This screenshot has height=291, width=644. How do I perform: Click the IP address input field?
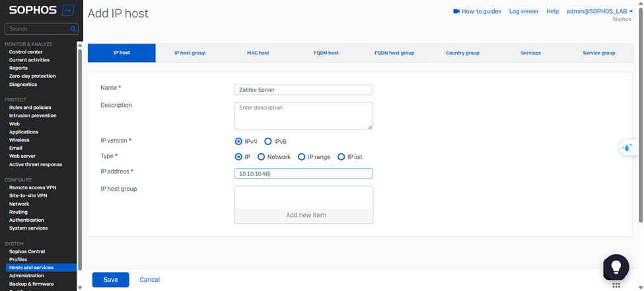pos(303,174)
